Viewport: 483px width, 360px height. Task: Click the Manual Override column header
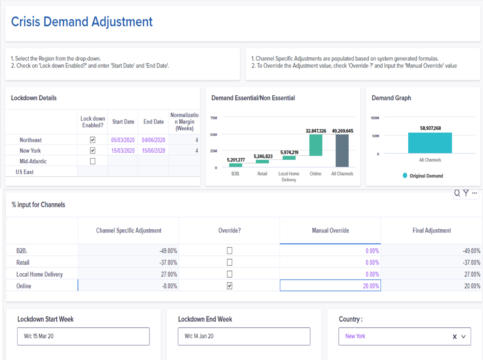pyautogui.click(x=330, y=230)
